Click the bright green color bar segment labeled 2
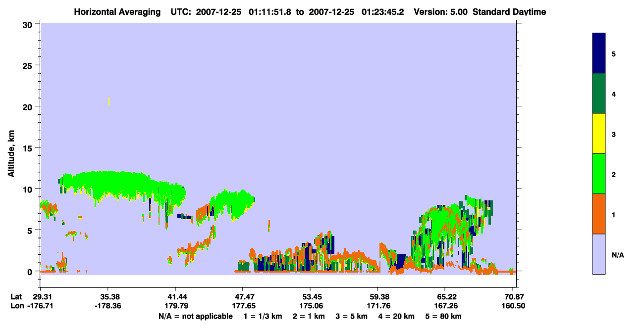 tap(599, 174)
